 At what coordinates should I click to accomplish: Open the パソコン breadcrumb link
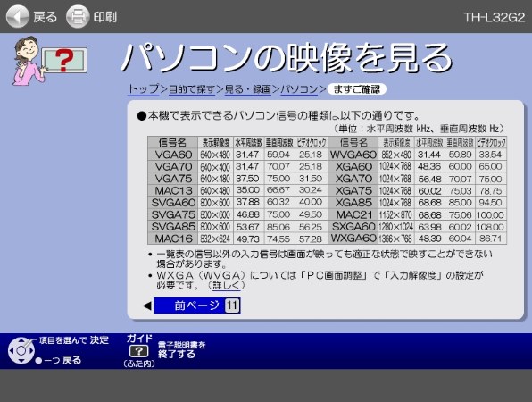coord(299,89)
